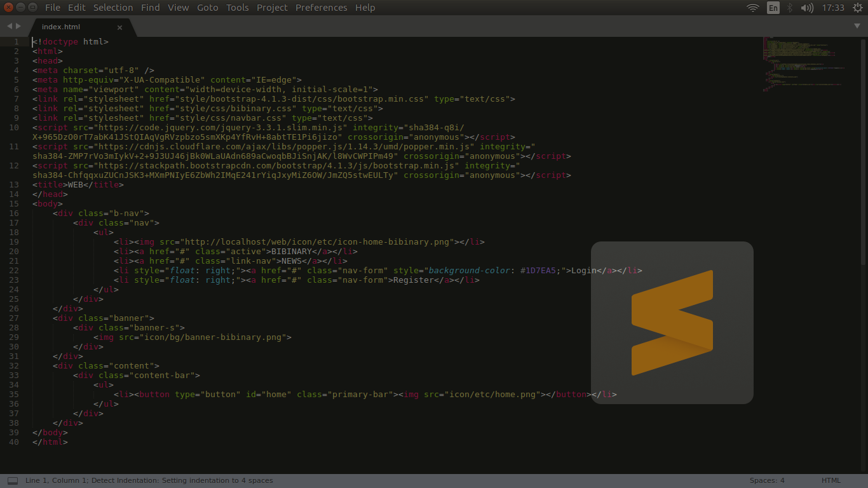The image size is (868, 488).
Task: Click the Bluetooth icon in the system tray
Action: (790, 7)
